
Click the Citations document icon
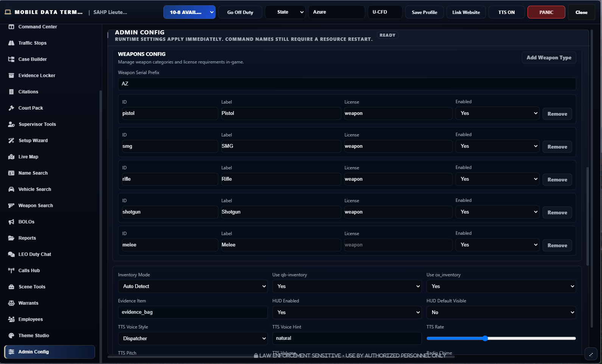(11, 92)
